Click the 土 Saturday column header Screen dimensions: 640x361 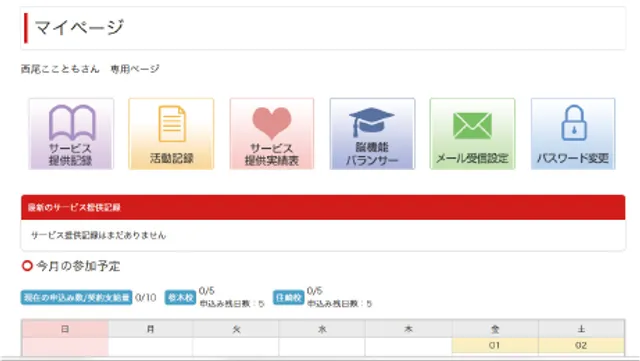click(x=581, y=329)
